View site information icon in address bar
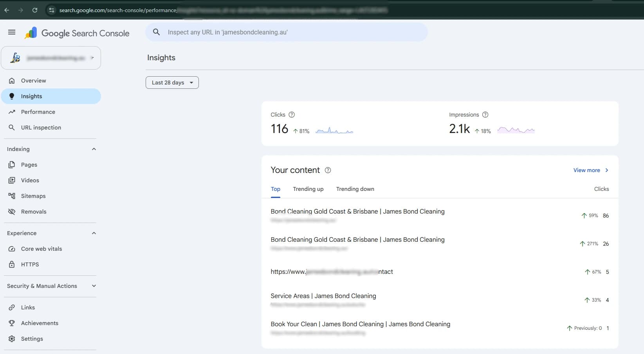644x354 pixels. (52, 10)
